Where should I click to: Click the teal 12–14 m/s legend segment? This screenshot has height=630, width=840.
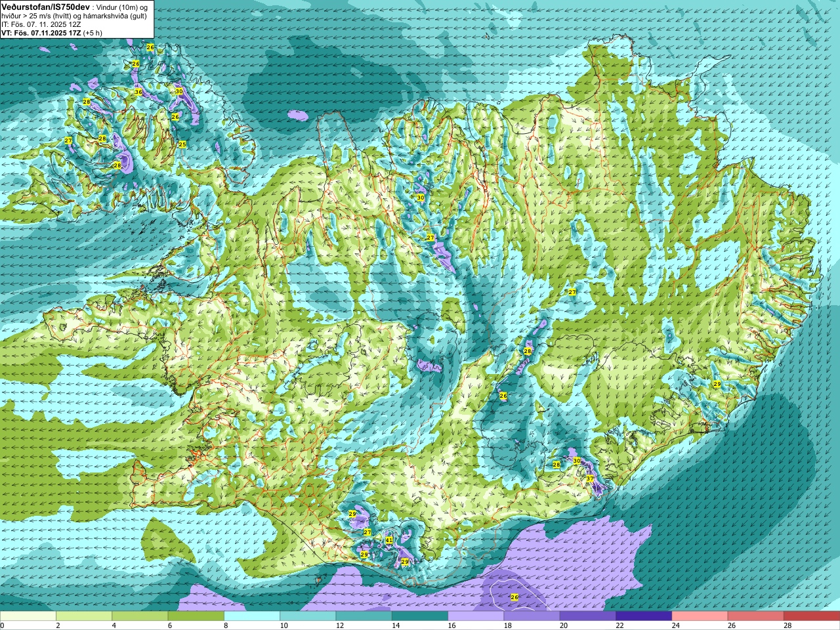click(x=364, y=616)
